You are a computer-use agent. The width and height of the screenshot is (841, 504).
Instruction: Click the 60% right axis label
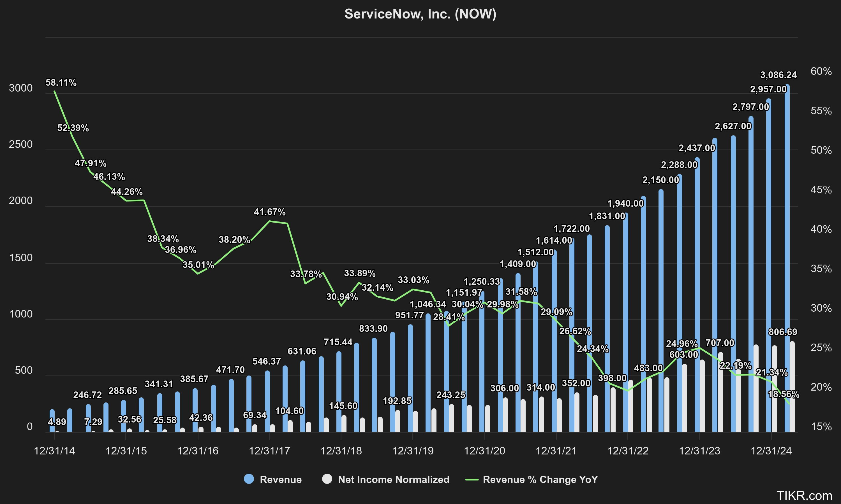click(821, 71)
